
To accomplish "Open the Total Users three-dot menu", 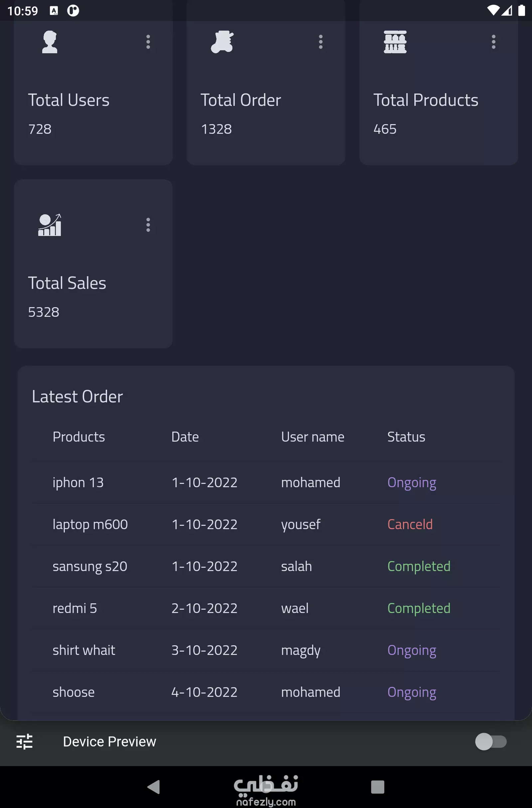I will [148, 42].
